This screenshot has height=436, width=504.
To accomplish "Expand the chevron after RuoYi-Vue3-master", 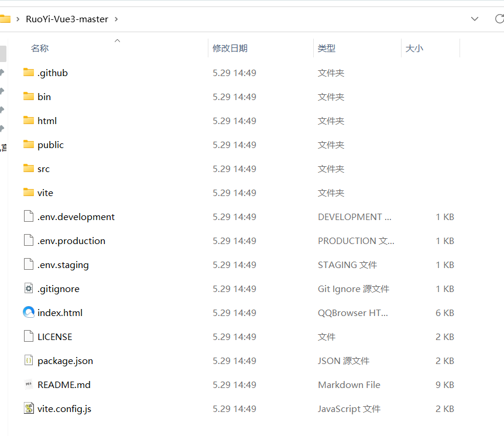I will tap(116, 18).
